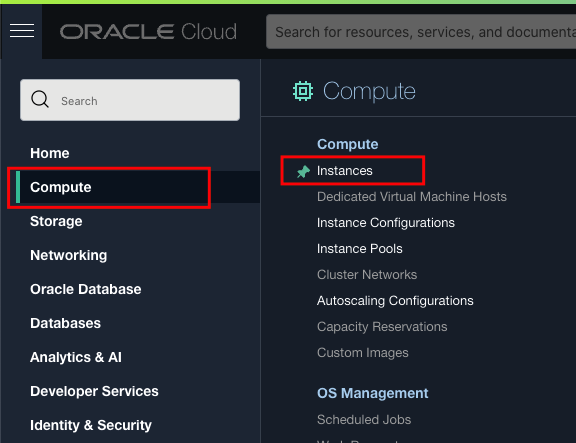Screen dimensions: 576x443
Task: Open Custom Images
Action: click(363, 353)
